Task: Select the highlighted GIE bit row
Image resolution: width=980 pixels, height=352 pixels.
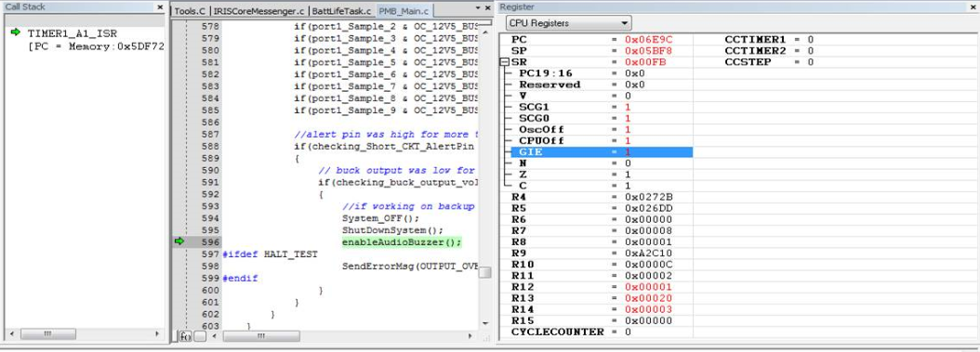Action: pos(602,151)
